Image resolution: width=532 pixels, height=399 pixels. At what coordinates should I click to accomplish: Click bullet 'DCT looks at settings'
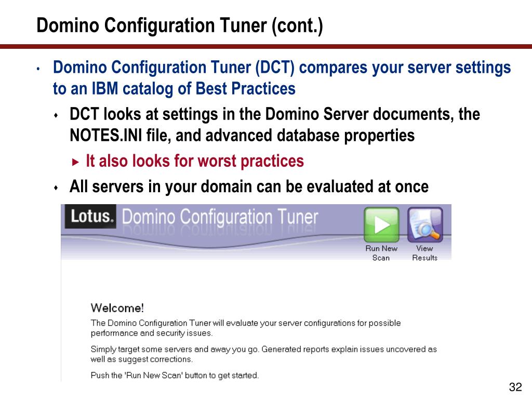275,125
